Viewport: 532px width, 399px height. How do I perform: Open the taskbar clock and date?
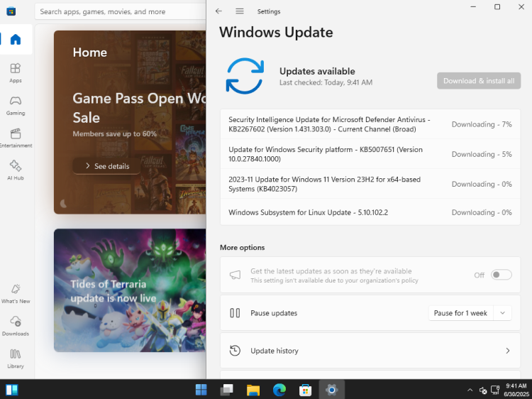[x=516, y=390]
